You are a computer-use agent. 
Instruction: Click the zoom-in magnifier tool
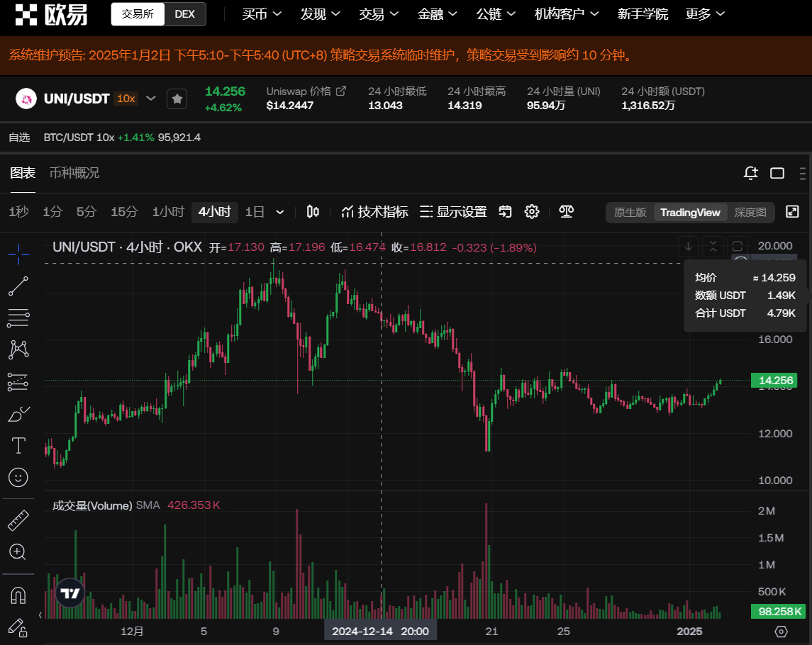click(x=18, y=551)
